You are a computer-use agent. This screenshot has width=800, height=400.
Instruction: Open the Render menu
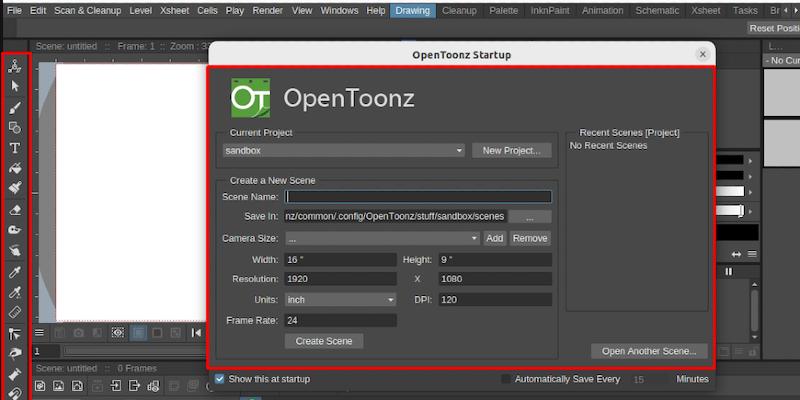269,10
